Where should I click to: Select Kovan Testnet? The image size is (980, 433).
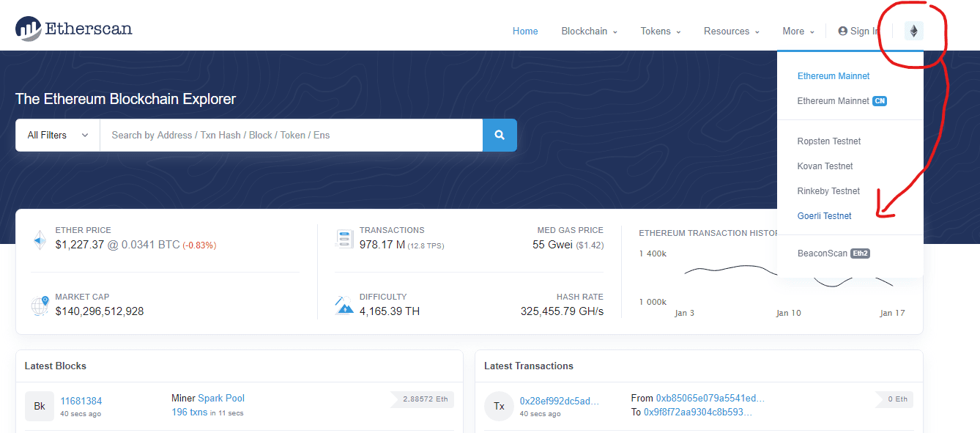click(x=825, y=166)
